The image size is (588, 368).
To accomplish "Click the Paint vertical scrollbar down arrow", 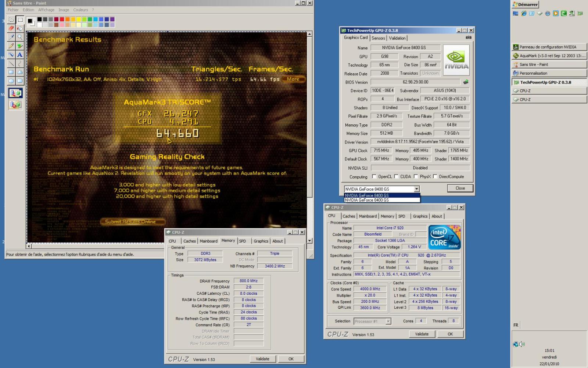I will point(309,241).
